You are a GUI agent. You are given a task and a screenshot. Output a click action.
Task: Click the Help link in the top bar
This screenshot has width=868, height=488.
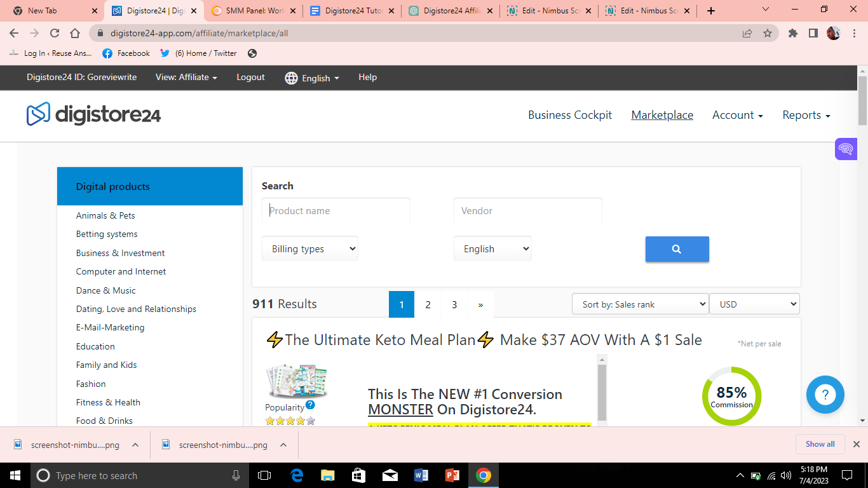tap(367, 77)
